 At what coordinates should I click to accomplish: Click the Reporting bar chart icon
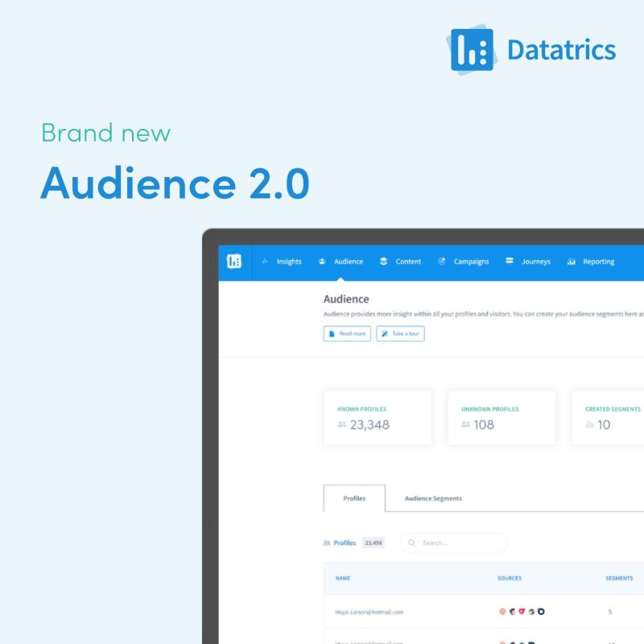572,262
